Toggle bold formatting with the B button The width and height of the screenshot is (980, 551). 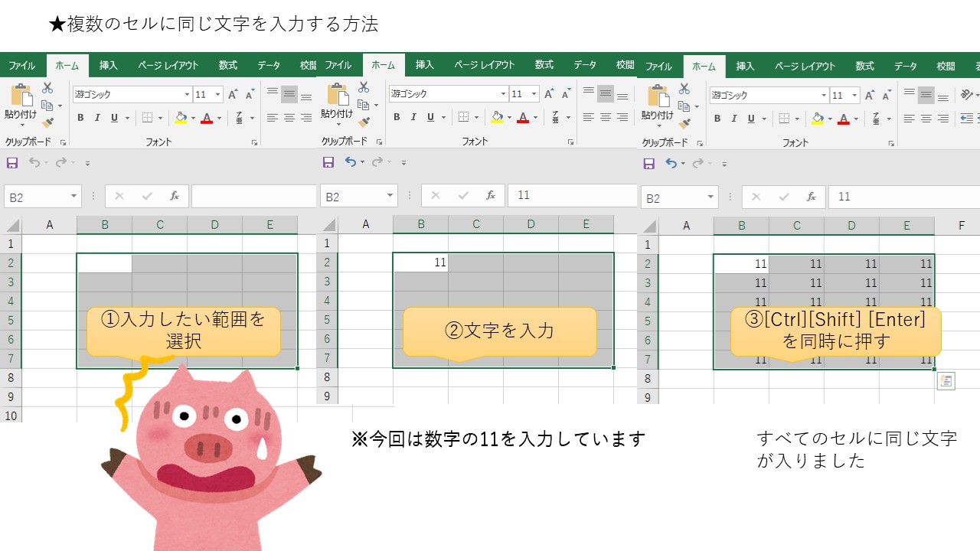click(x=81, y=118)
